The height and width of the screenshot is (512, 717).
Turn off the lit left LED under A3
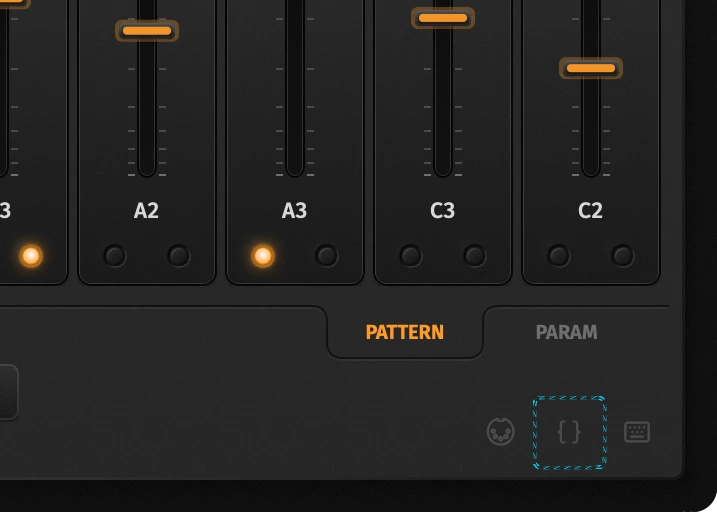click(x=263, y=256)
